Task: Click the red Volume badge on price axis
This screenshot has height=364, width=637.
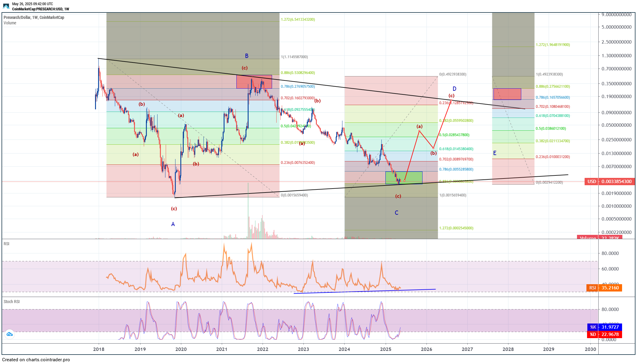Action: (x=599, y=237)
